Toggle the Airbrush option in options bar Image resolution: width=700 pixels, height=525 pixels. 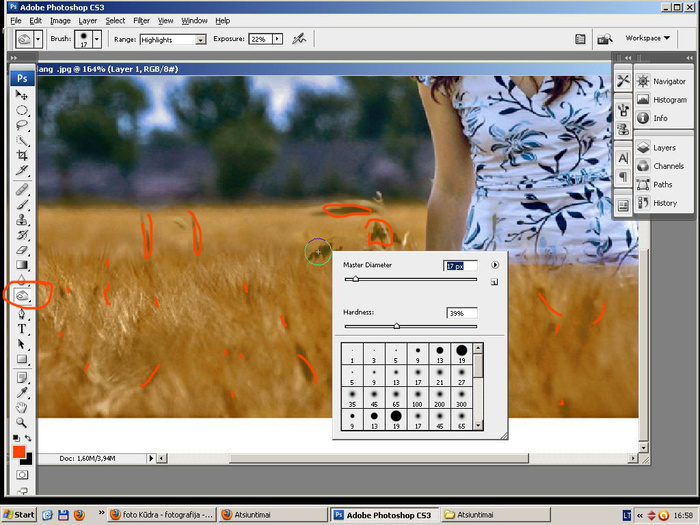(300, 39)
